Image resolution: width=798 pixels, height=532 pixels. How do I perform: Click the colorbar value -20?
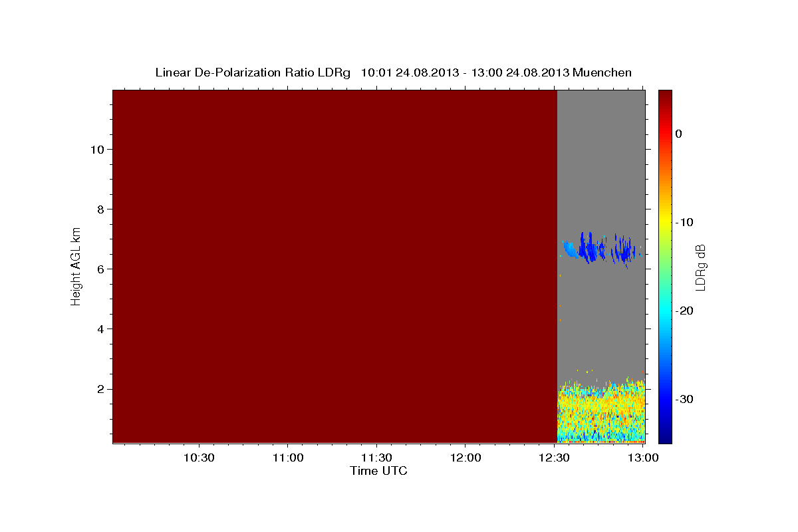pos(685,311)
